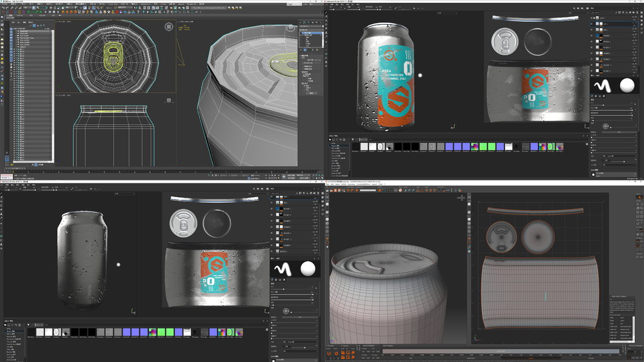The image size is (644, 362).
Task: Select the Select Object tool in 3ds Max
Action: (34, 8)
